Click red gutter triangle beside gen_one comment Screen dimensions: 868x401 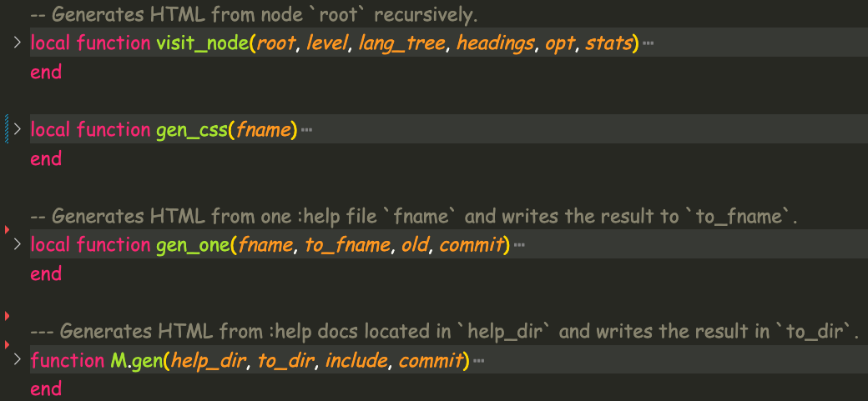pyautogui.click(x=8, y=228)
